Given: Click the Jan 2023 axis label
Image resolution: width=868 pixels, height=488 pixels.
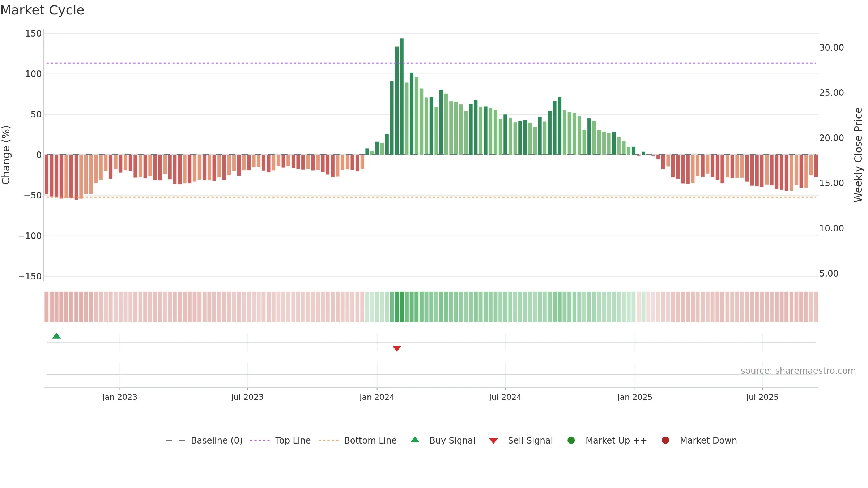Looking at the screenshot, I should (120, 397).
